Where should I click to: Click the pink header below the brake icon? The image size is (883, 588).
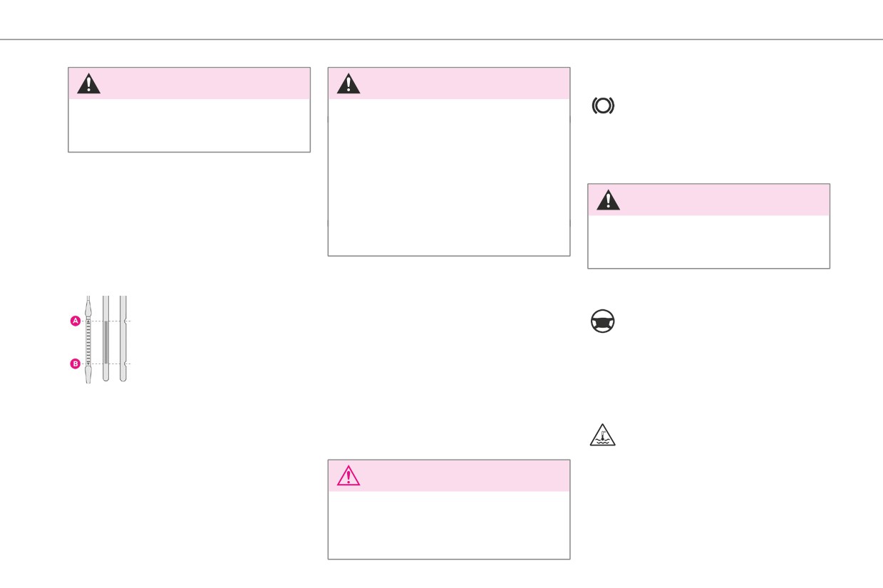[708, 200]
